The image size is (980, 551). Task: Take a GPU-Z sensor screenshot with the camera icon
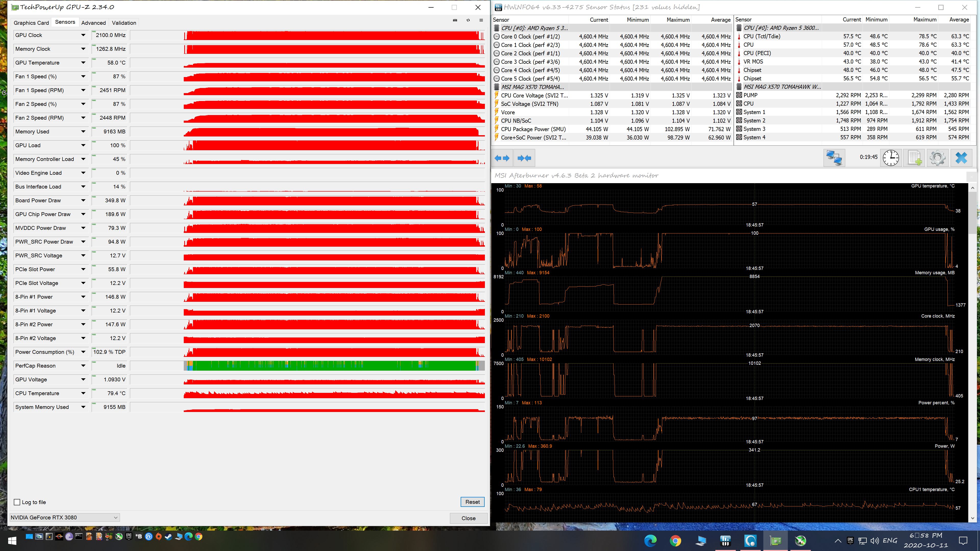[455, 20]
